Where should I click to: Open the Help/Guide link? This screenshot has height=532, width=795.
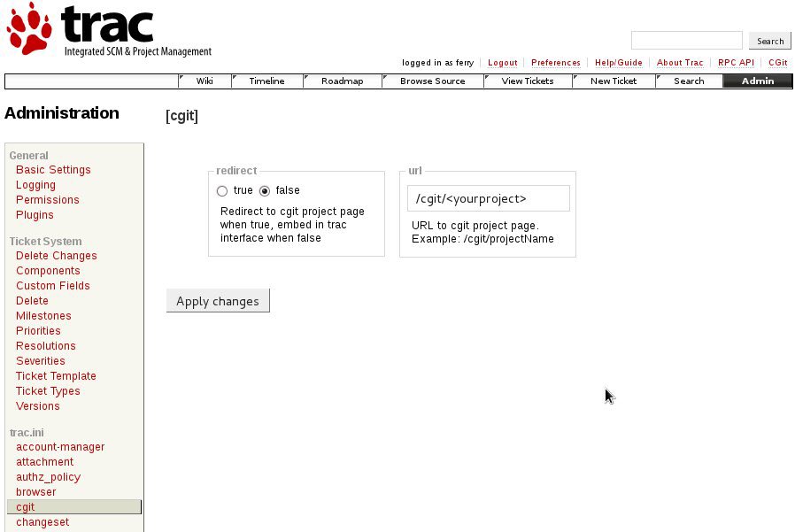(619, 63)
